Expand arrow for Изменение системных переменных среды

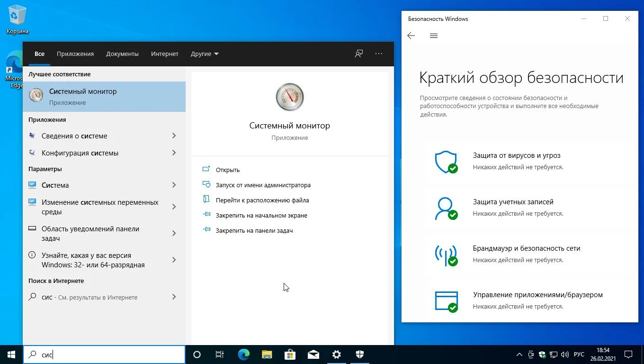point(174,207)
